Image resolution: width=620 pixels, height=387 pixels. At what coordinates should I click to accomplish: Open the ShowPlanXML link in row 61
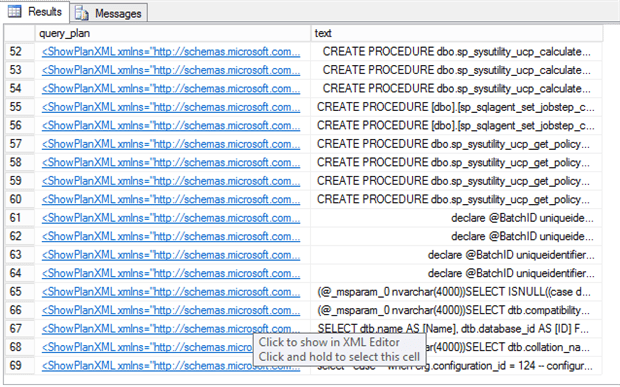[x=171, y=218]
